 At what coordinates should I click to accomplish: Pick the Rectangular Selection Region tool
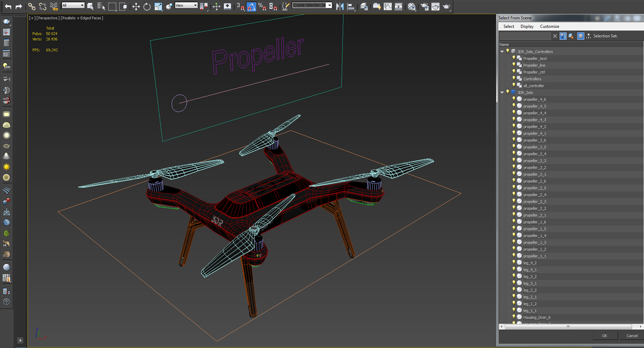112,6
